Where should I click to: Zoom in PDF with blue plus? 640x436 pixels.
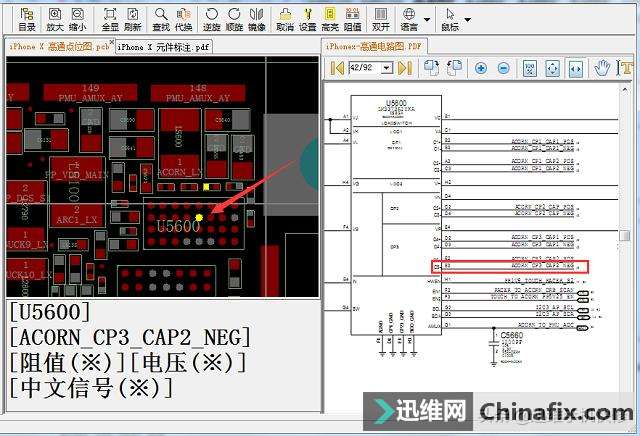click(x=481, y=68)
